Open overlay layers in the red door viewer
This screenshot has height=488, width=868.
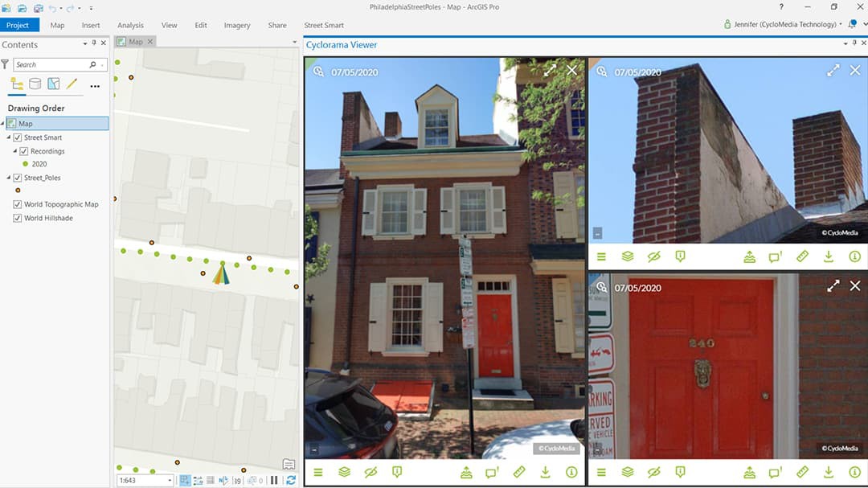[x=628, y=473]
